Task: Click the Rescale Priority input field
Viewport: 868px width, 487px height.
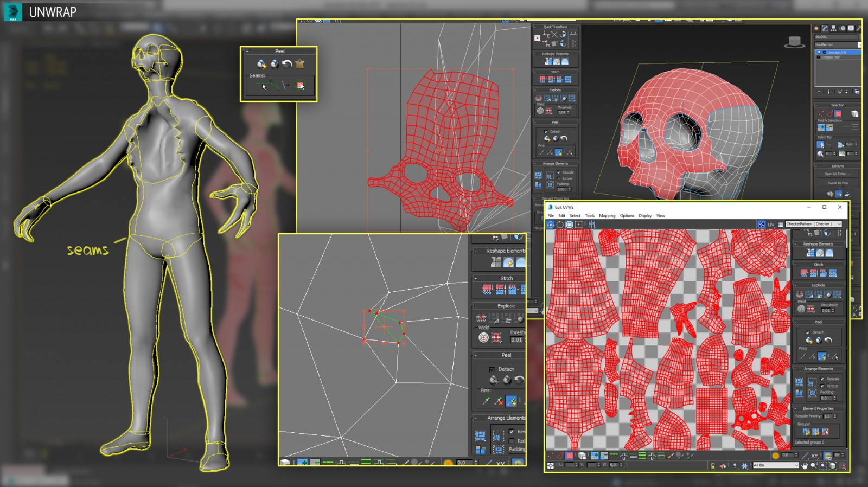Action: point(827,416)
